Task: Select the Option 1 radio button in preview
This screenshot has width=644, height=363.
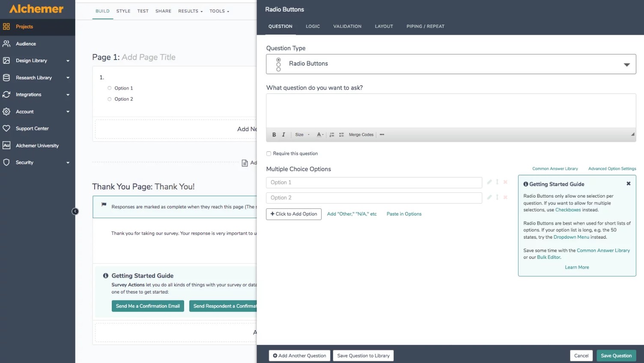Action: click(x=110, y=88)
